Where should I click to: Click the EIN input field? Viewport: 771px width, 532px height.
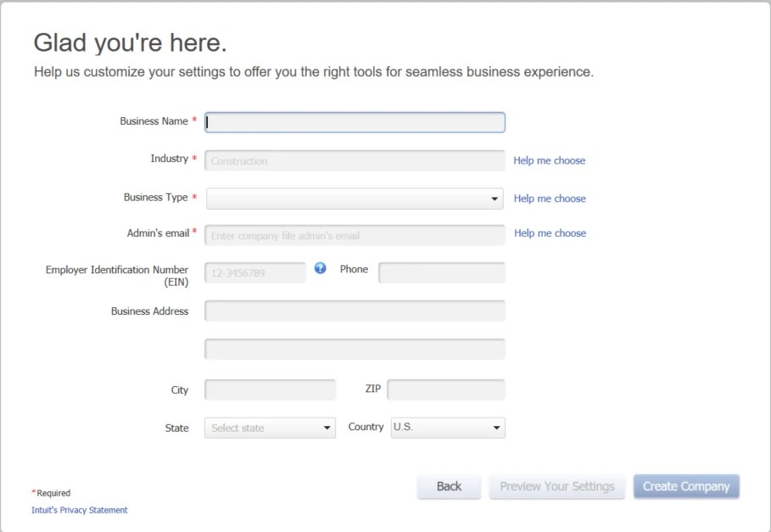pos(254,273)
